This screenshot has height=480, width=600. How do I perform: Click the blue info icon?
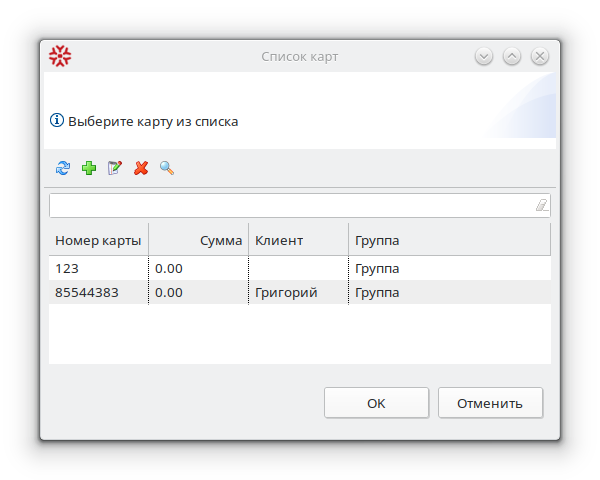point(57,120)
